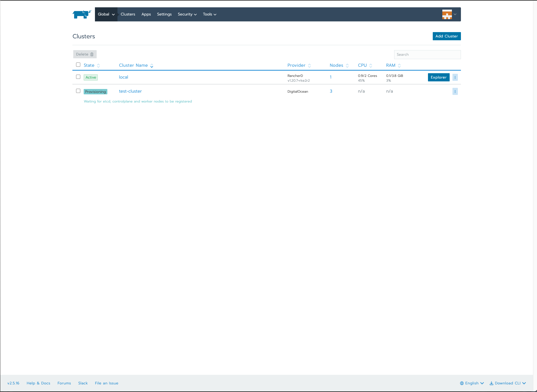Open the Settings navigation item
The image size is (537, 392).
(164, 14)
